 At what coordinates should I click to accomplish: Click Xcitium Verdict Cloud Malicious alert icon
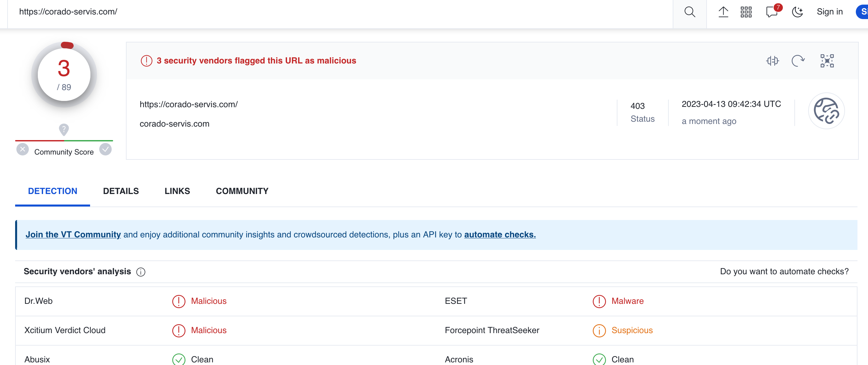tap(179, 330)
